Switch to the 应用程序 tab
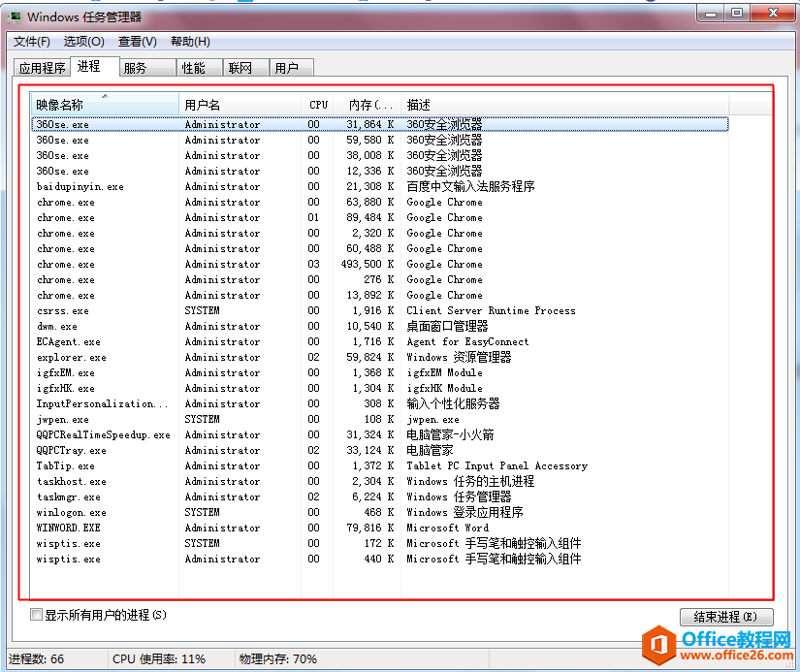Screen dimensions: 800x672 tap(43, 68)
